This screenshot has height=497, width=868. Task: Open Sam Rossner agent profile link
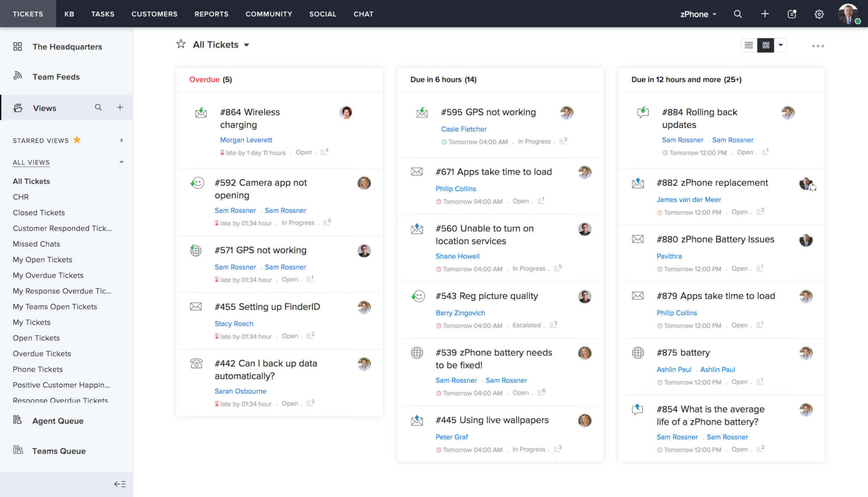tap(285, 210)
